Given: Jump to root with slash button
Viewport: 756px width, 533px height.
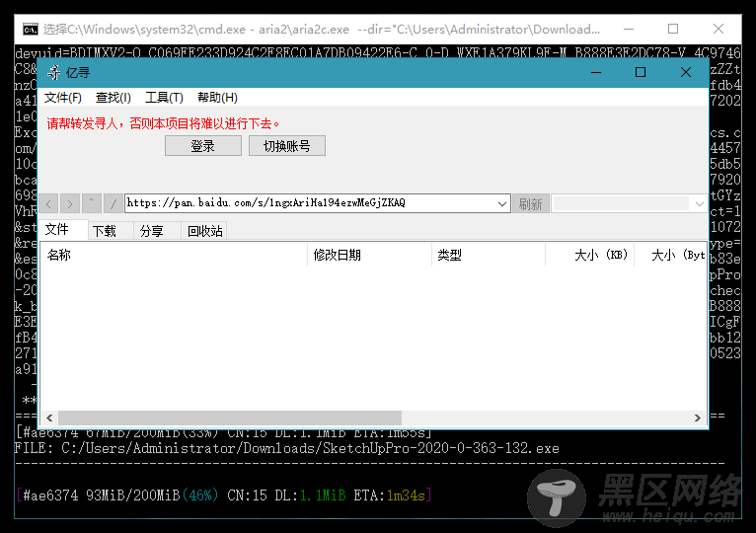Looking at the screenshot, I should 113,203.
